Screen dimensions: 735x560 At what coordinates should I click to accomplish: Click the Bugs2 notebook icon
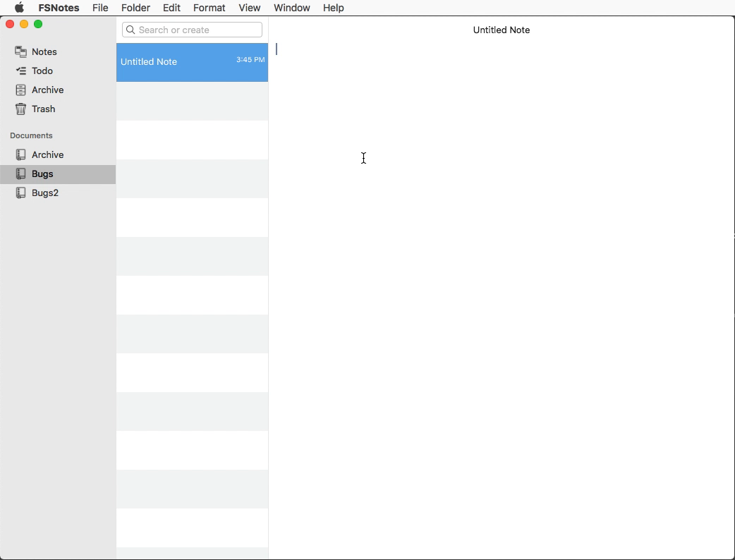pos(20,193)
